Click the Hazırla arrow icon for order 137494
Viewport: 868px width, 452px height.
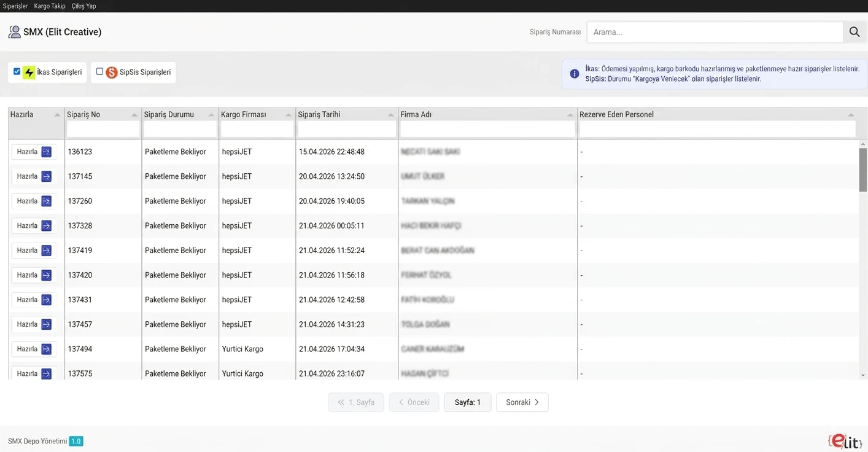47,349
